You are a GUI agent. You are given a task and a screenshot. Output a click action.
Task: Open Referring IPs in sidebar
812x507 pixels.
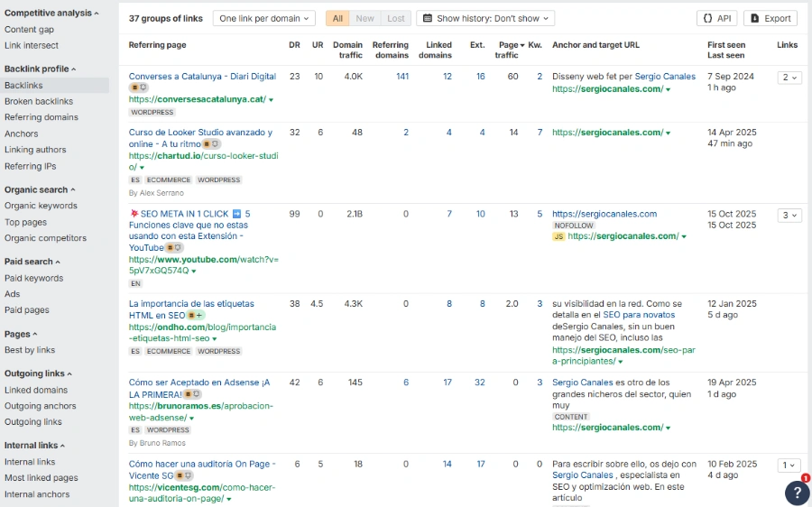pyautogui.click(x=30, y=166)
